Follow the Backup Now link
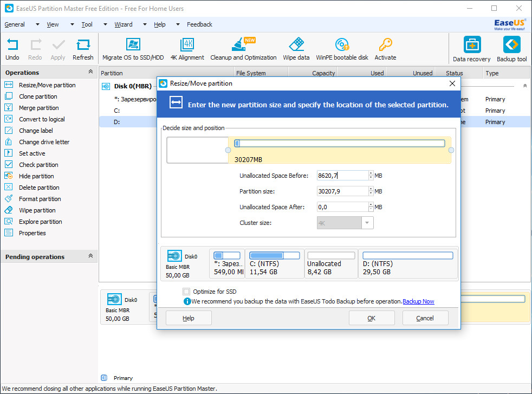This screenshot has width=532, height=394. point(418,301)
